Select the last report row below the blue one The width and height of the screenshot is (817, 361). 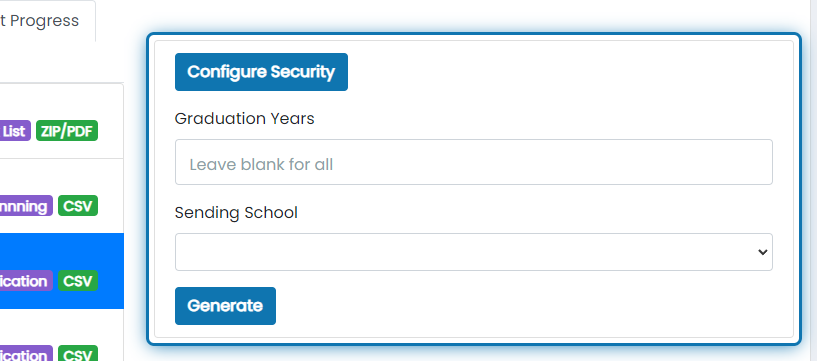click(x=61, y=335)
